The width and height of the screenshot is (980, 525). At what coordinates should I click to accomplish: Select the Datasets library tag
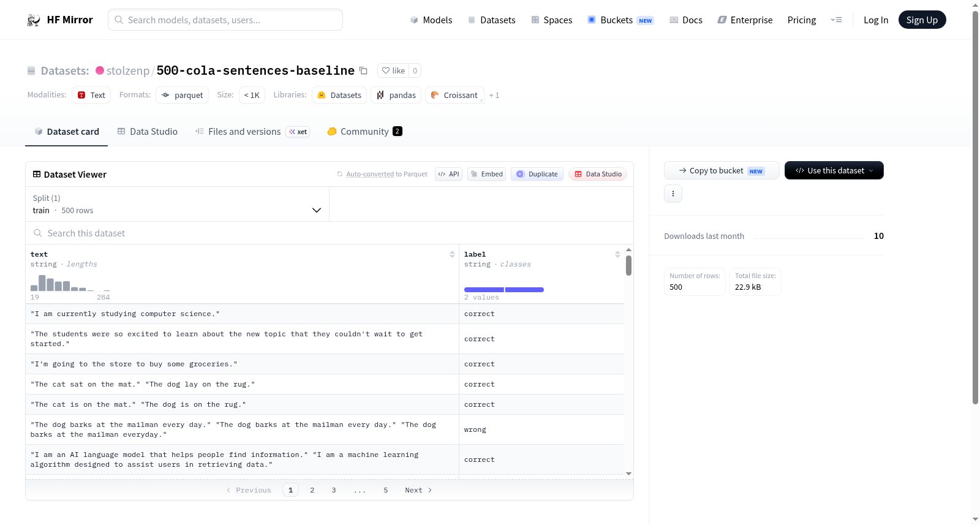[339, 95]
